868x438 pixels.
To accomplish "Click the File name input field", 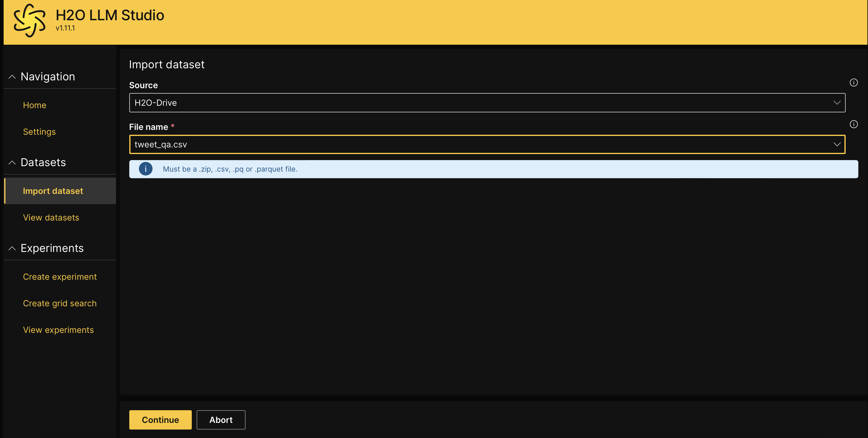I will point(488,144).
